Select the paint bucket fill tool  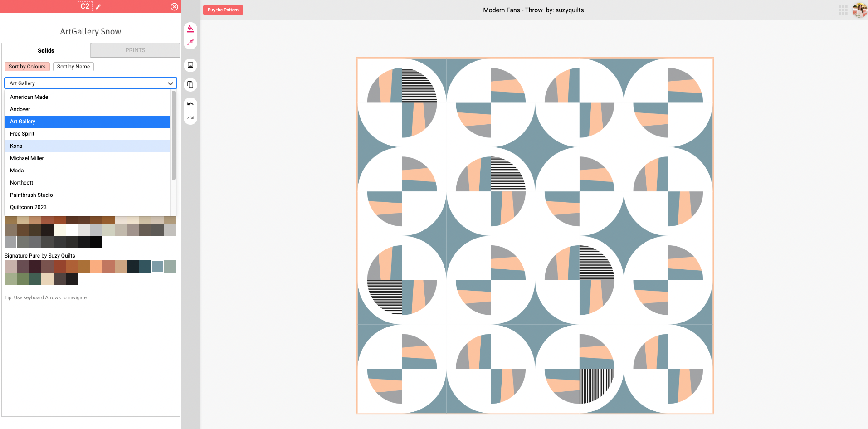tap(190, 29)
